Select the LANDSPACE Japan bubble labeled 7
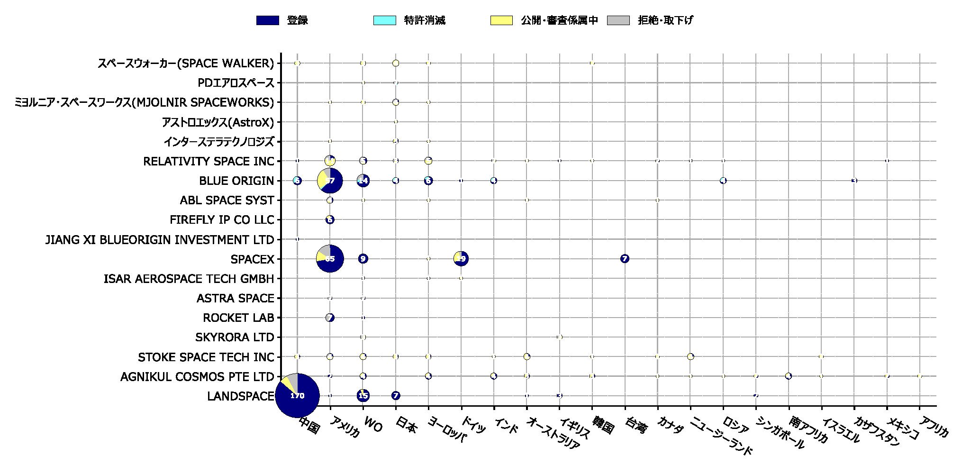Image resolution: width=980 pixels, height=465 pixels. pyautogui.click(x=396, y=396)
